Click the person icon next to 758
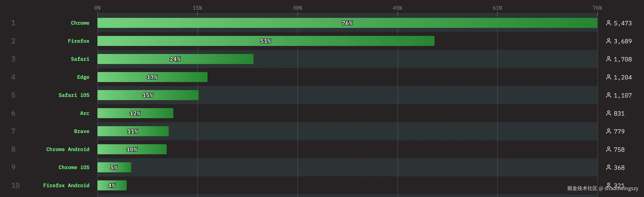This screenshot has height=197, width=644. click(608, 149)
